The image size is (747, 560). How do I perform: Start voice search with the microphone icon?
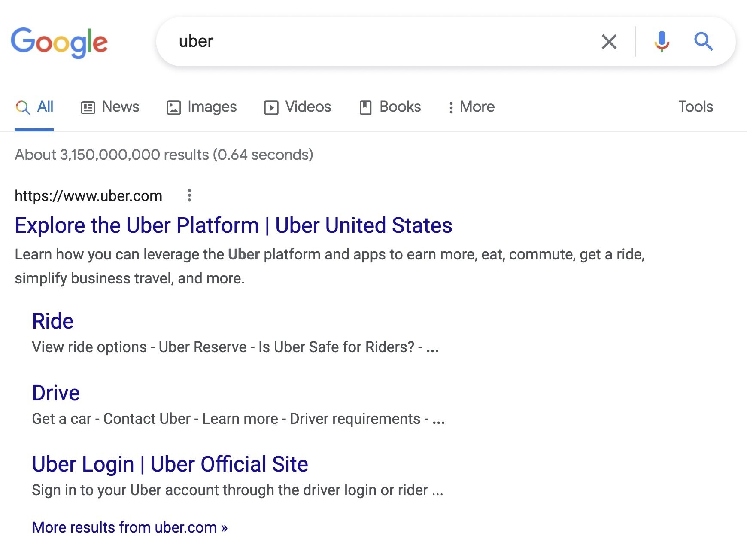[x=662, y=42]
